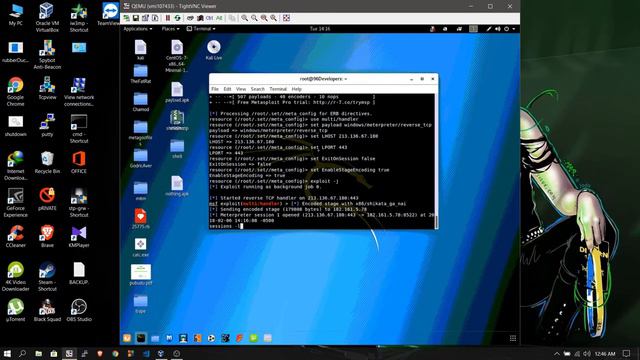Click the Metasploit 'M' icon in Kali dock
The image size is (640, 360).
tap(169, 338)
